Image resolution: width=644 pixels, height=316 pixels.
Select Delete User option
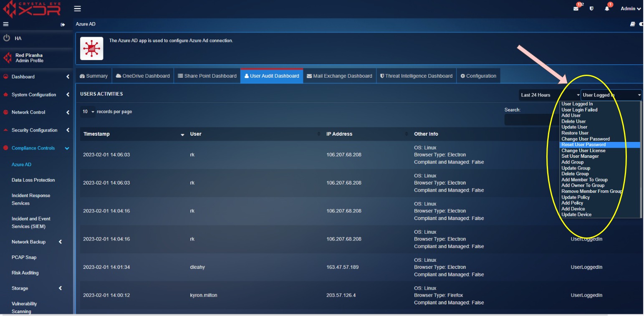[600, 121]
